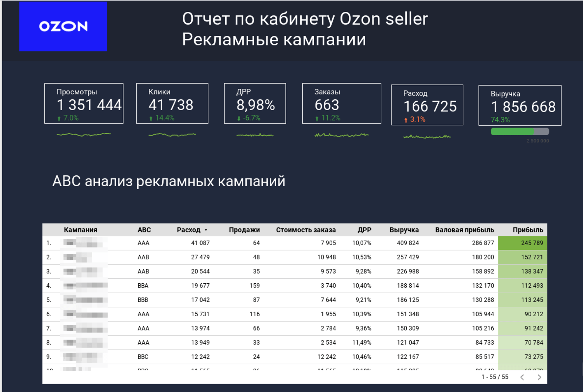
Task: Click the Отчет по кабинету Ozon seller title
Action: (x=305, y=19)
